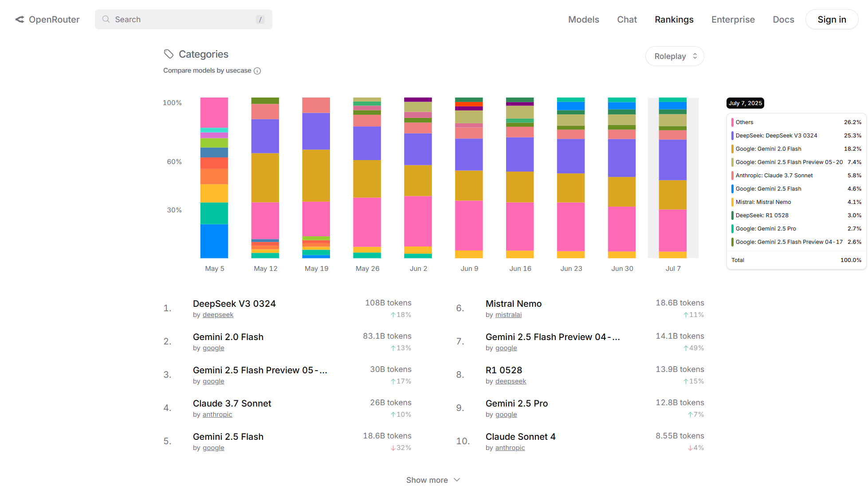
Task: Open the Enterprise nav item
Action: [x=733, y=20]
